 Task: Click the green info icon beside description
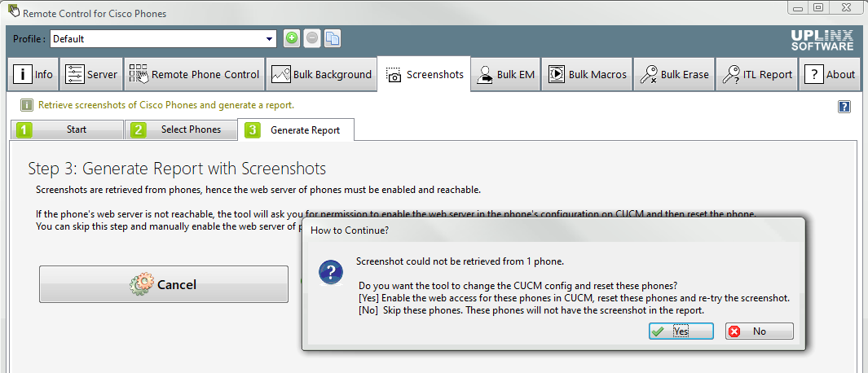pos(27,105)
